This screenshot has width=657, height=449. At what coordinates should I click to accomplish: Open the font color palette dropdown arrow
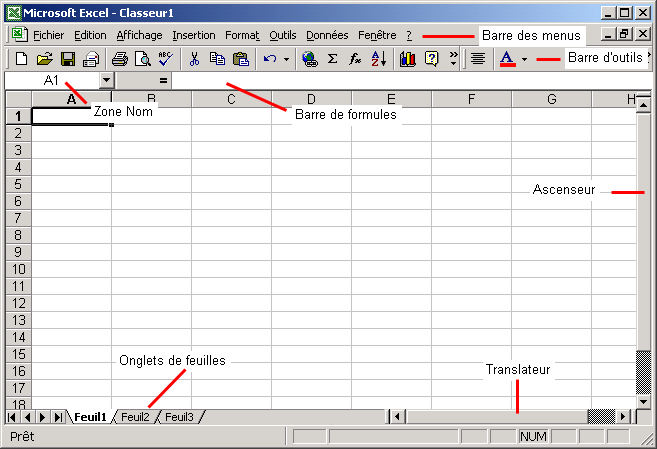coord(524,59)
